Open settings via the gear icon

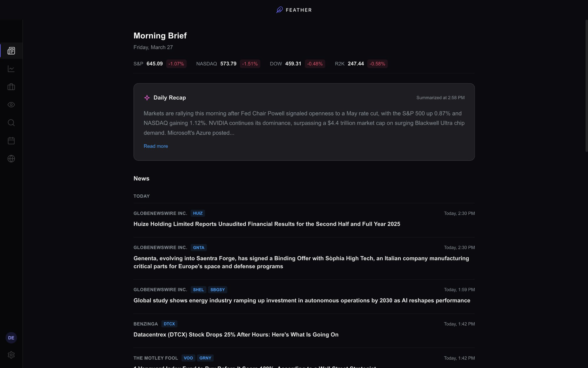11,355
